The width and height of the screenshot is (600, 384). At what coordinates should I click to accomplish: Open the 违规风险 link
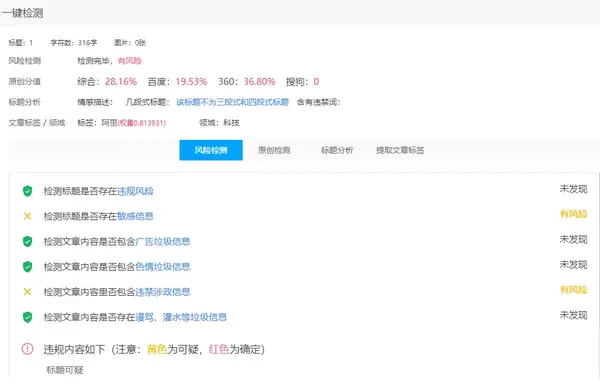coord(135,191)
